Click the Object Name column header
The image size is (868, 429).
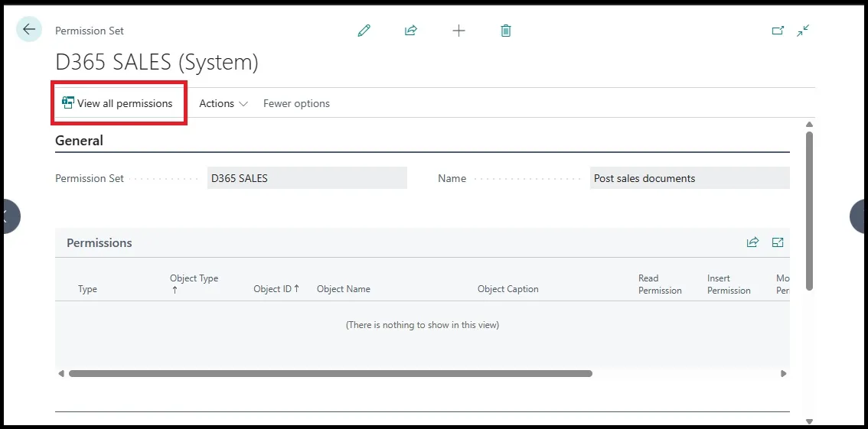coord(343,288)
